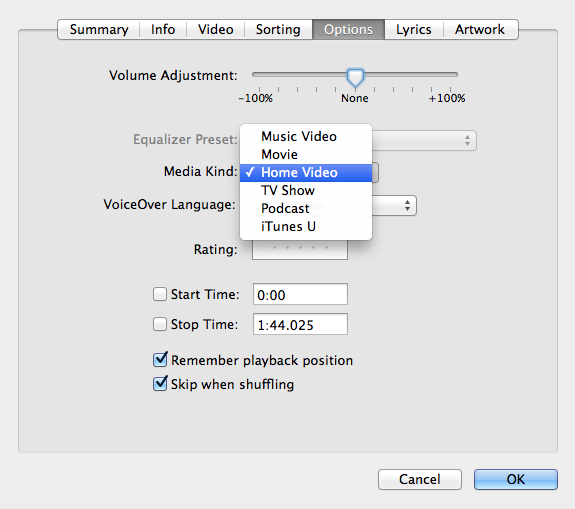Uncheck Remember playback position
This screenshot has height=509, width=575.
(x=160, y=360)
